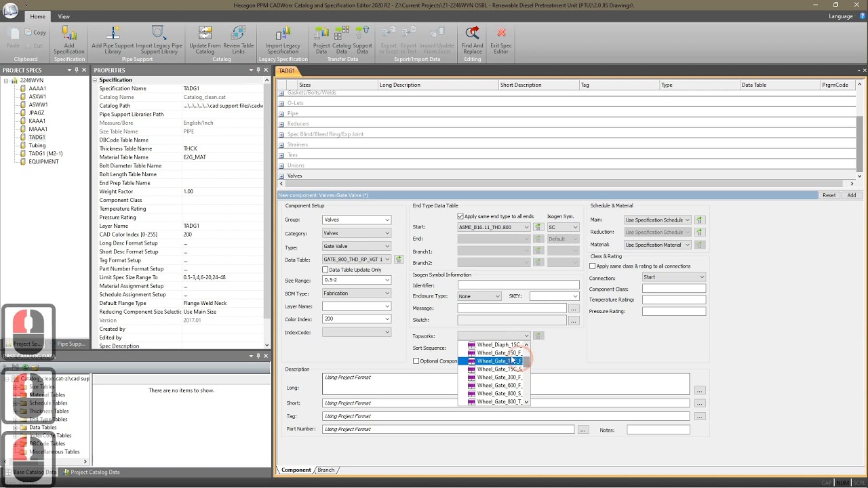This screenshot has width=868, height=488.
Task: Select Data Tables folder in catalog tree
Action: (43, 428)
